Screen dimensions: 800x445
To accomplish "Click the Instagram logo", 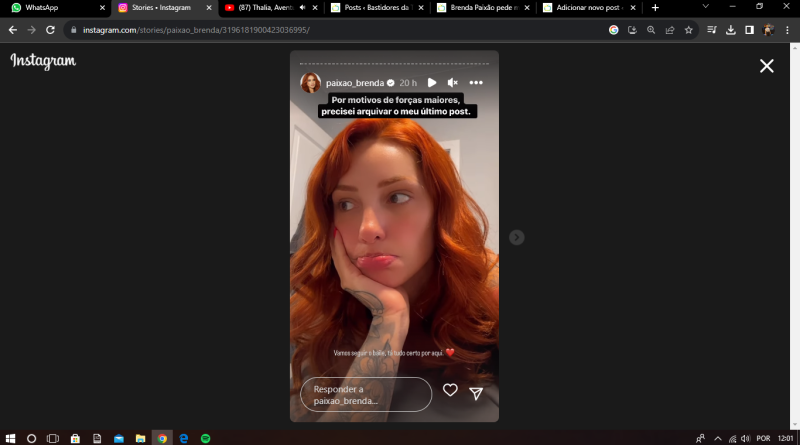I will pyautogui.click(x=43, y=62).
